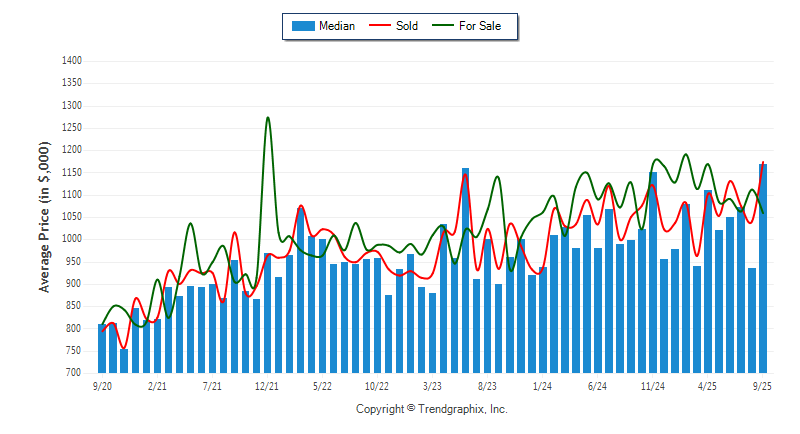Click the 3/23 x-axis date label
Screen dimensions: 800x434
432,385
